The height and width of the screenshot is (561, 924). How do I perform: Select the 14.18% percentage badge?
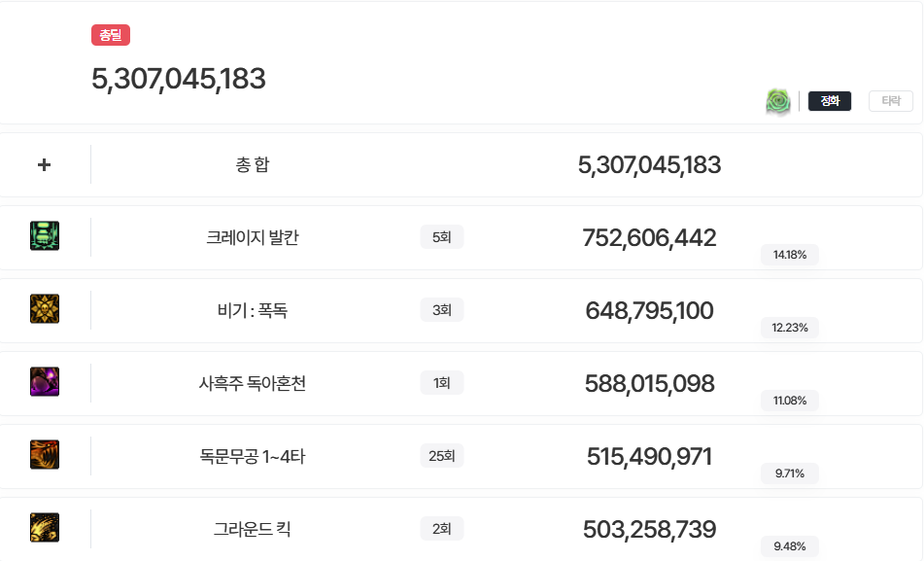pyautogui.click(x=790, y=255)
